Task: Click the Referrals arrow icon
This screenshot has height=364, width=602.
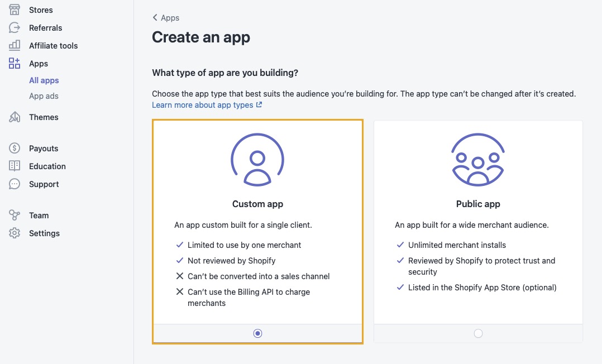Action: [15, 28]
